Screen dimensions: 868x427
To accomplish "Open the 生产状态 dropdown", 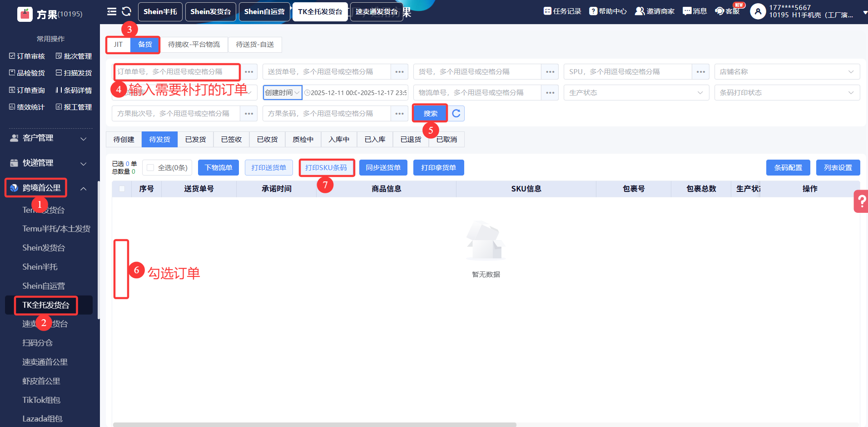I will [x=636, y=93].
